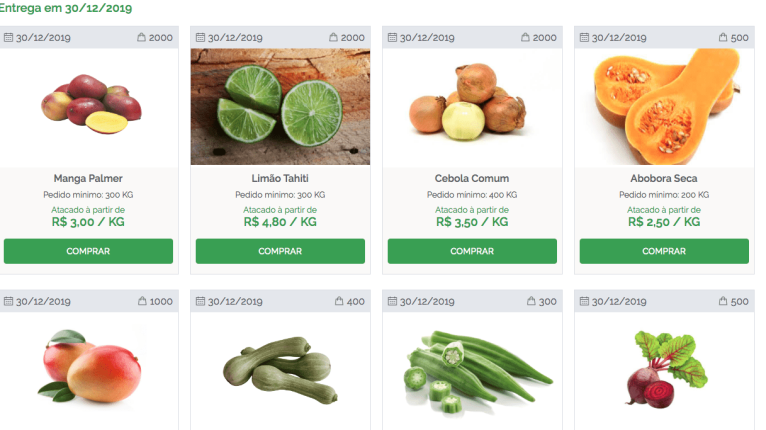Click calendar icon on second-row mango card
766x430 pixels.
[10, 302]
